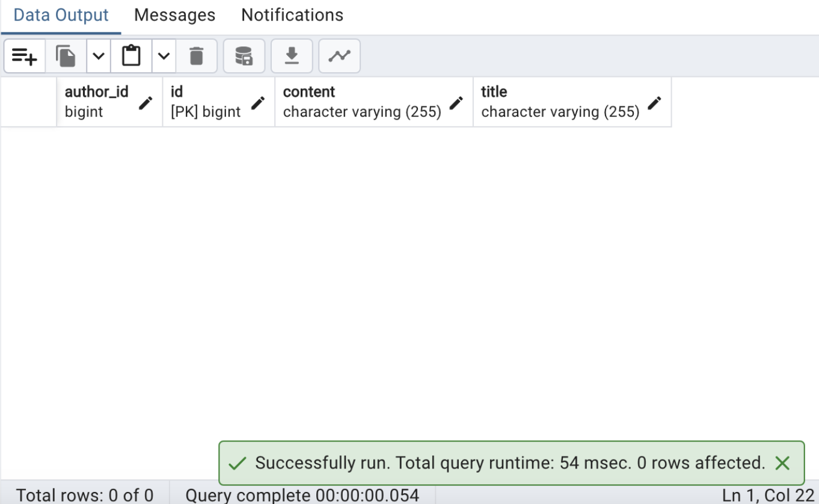Viewport: 819px width, 504px height.
Task: Click the Save data changes icon
Action: (244, 57)
